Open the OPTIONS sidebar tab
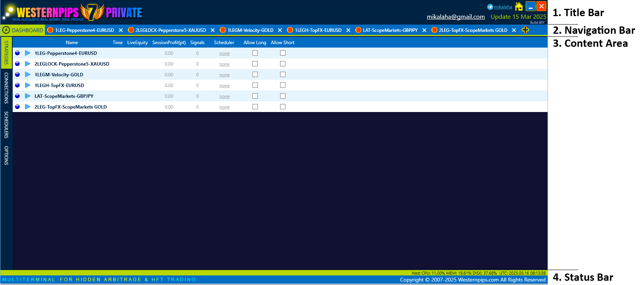The height and width of the screenshot is (285, 644). pyautogui.click(x=6, y=155)
